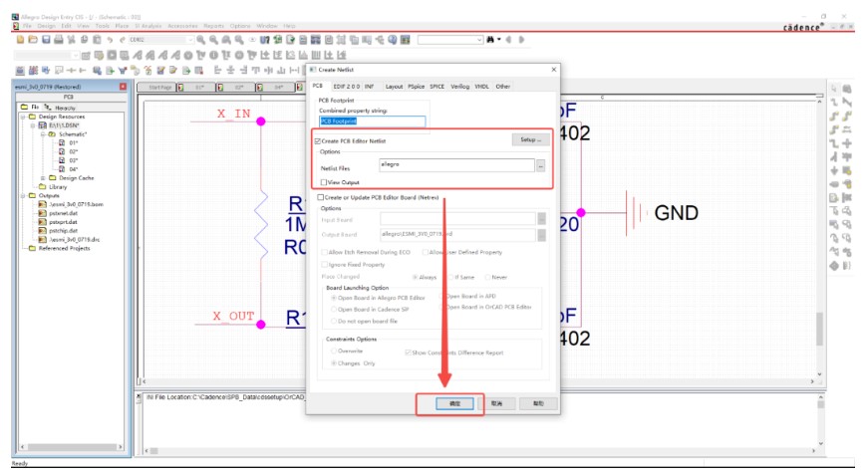Open the CD402 part dropdown in toolbar
Image resolution: width=868 pixels, height=473 pixels.
pos(190,40)
